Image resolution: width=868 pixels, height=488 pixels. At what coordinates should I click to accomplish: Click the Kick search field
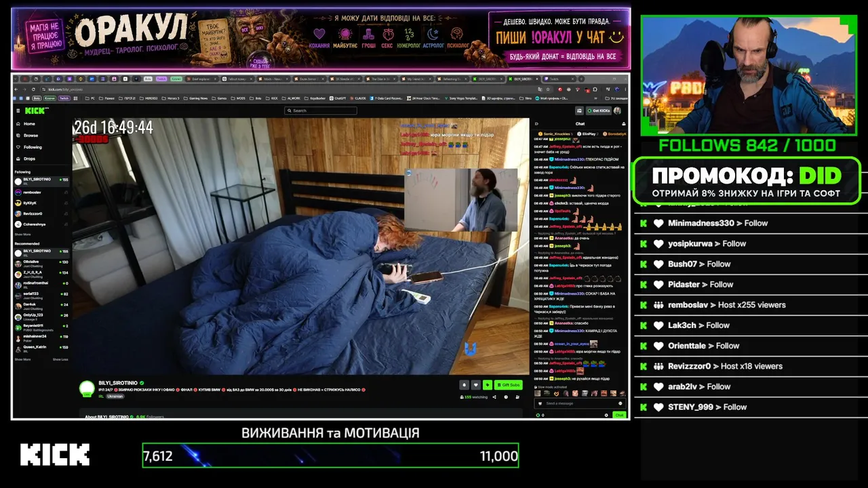pyautogui.click(x=319, y=110)
